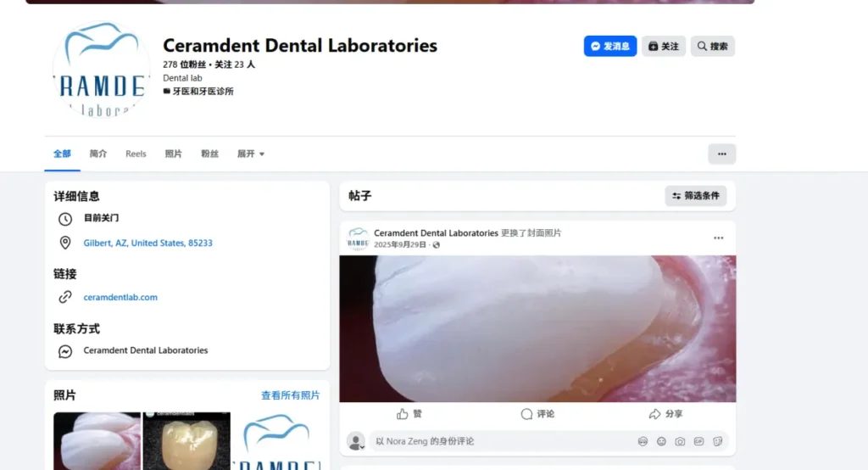Open the yellow crown photo thumbnail

[x=186, y=441]
